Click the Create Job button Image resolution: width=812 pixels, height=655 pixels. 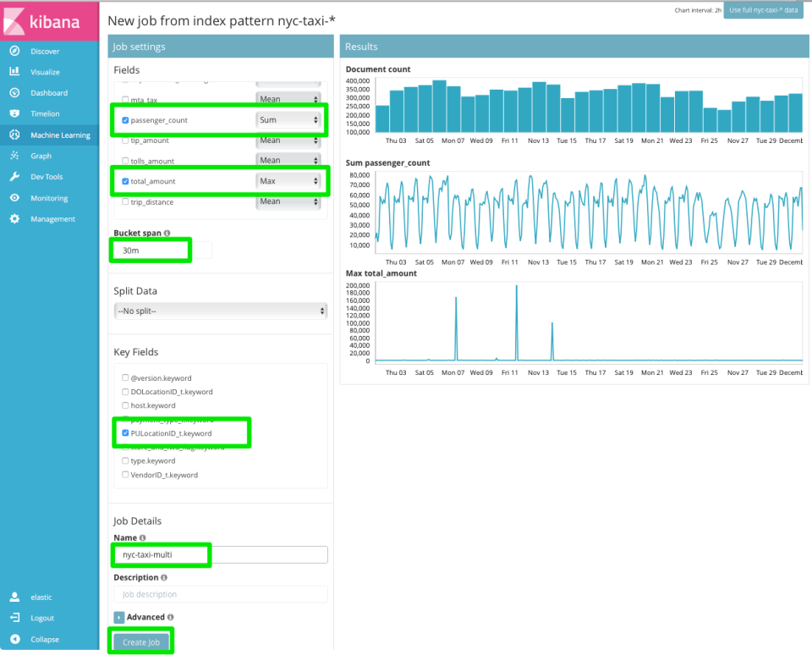[140, 641]
